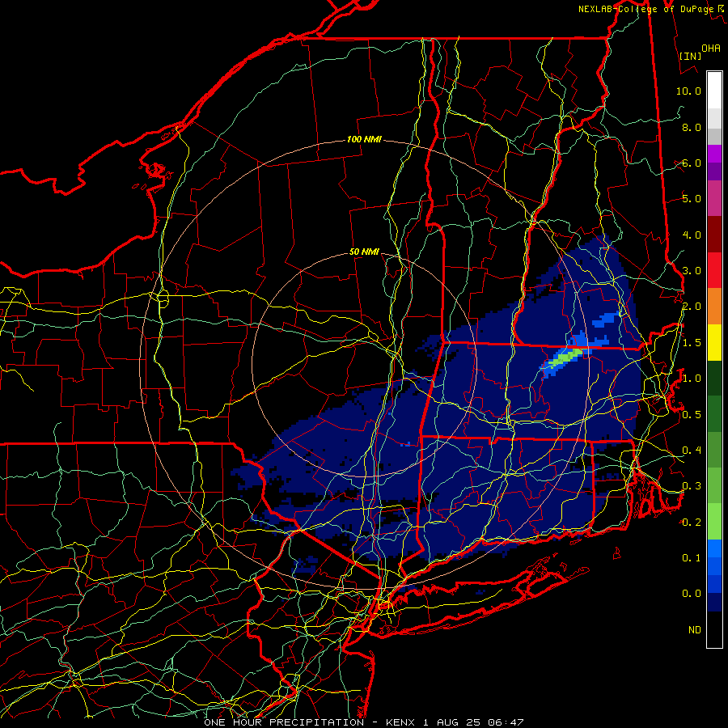Select the dark purple legend swatch near 6.0

pyautogui.click(x=714, y=171)
